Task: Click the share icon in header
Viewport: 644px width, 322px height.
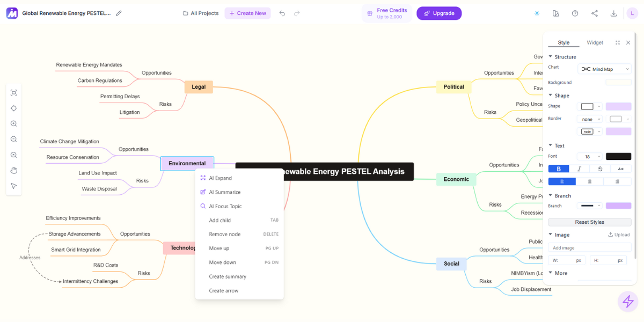Action: pyautogui.click(x=594, y=13)
